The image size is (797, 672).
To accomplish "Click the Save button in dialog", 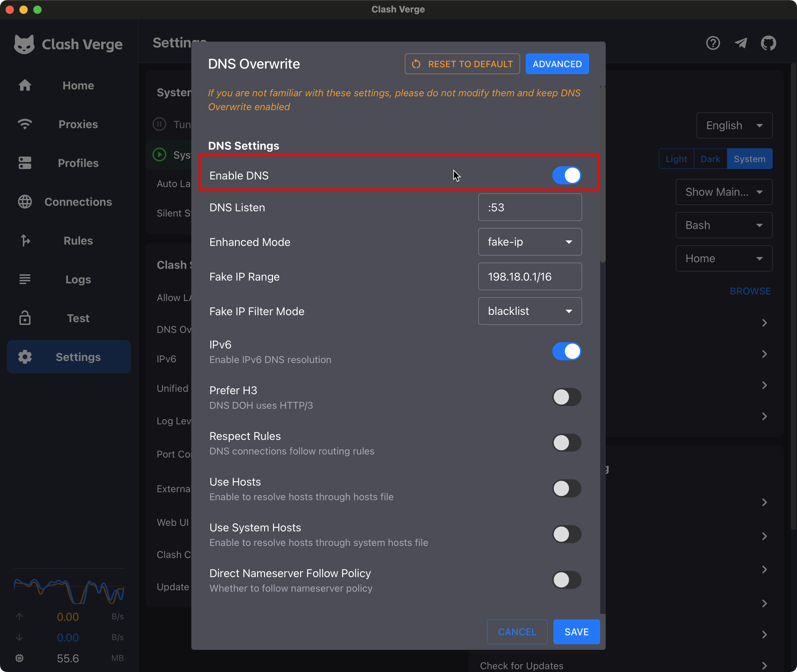I will (576, 632).
